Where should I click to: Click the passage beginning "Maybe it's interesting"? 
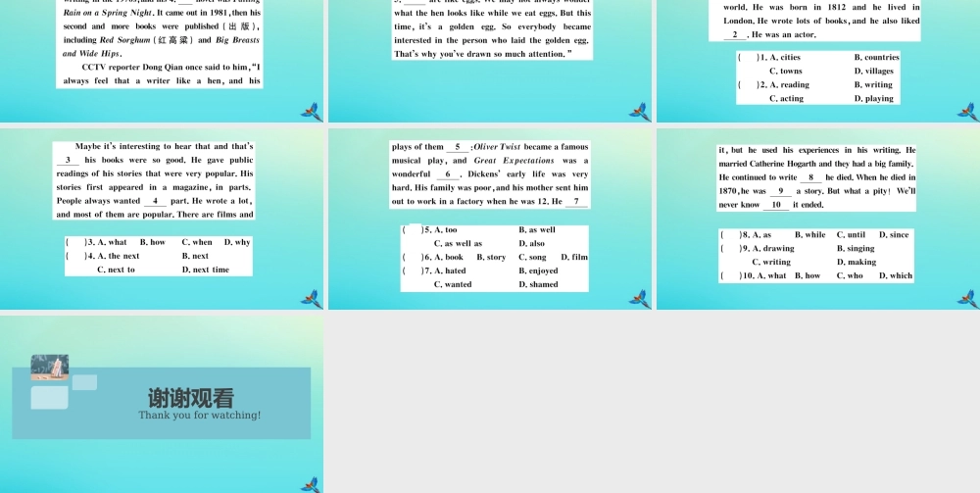pyautogui.click(x=155, y=180)
